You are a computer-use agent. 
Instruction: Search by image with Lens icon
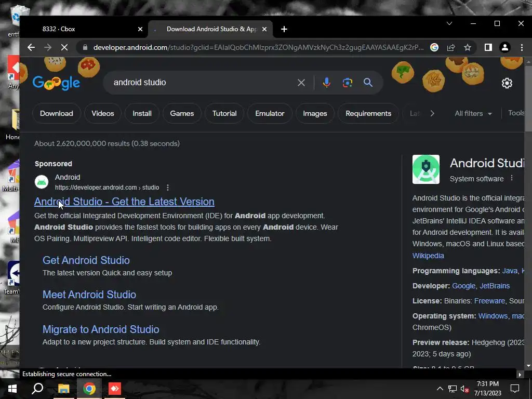[348, 83]
